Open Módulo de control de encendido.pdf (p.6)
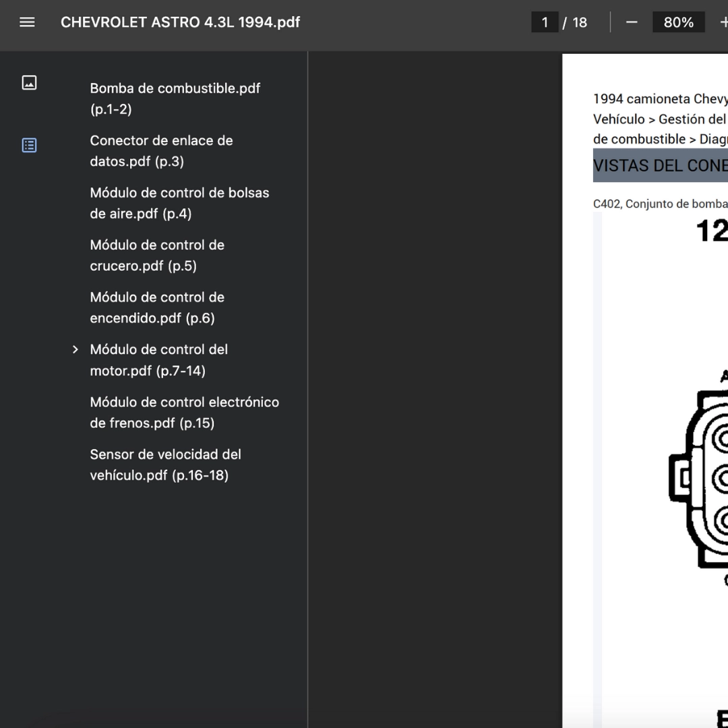The width and height of the screenshot is (728, 728). 157,307
